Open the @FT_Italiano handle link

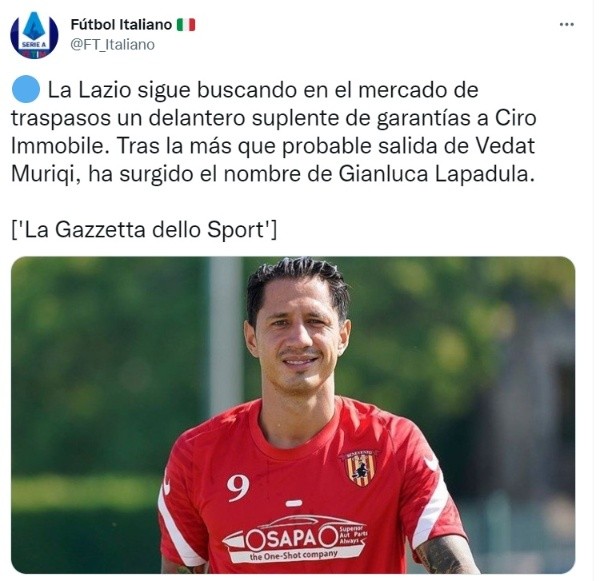click(112, 45)
